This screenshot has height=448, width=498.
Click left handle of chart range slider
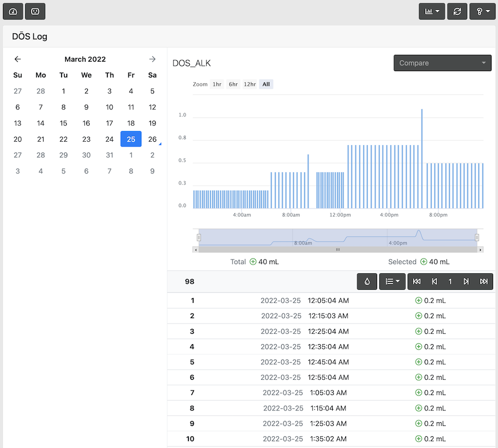click(x=199, y=237)
